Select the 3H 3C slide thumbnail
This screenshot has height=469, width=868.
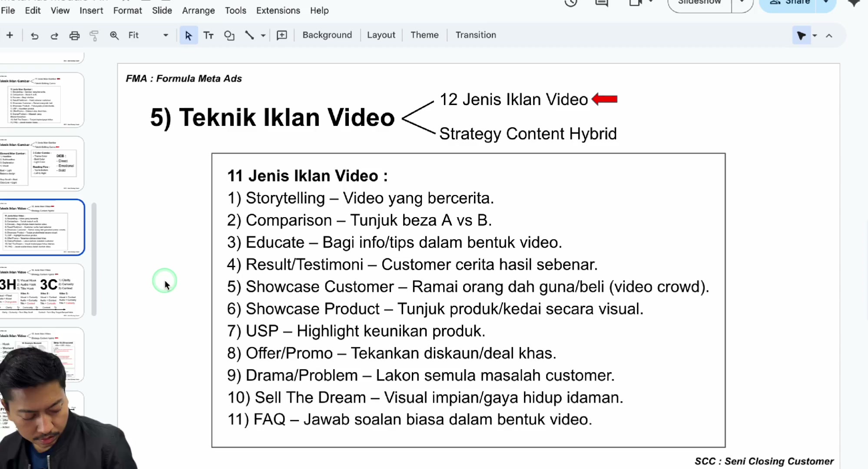[x=42, y=291]
